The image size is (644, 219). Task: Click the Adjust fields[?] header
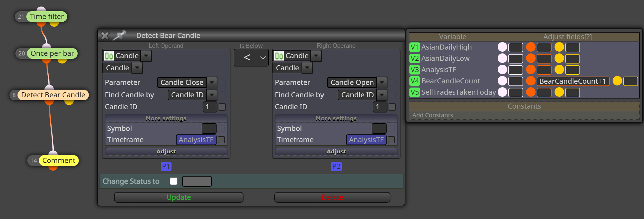(567, 37)
